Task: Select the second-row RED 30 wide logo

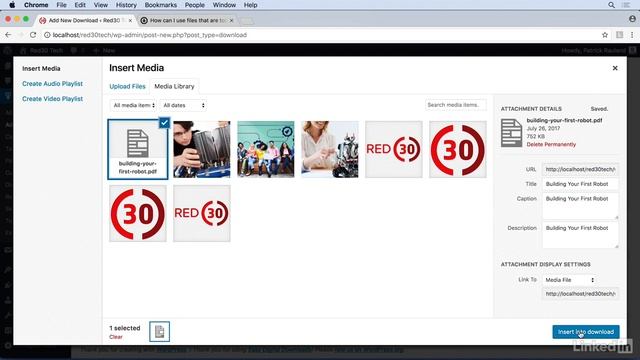Action: coord(202,213)
